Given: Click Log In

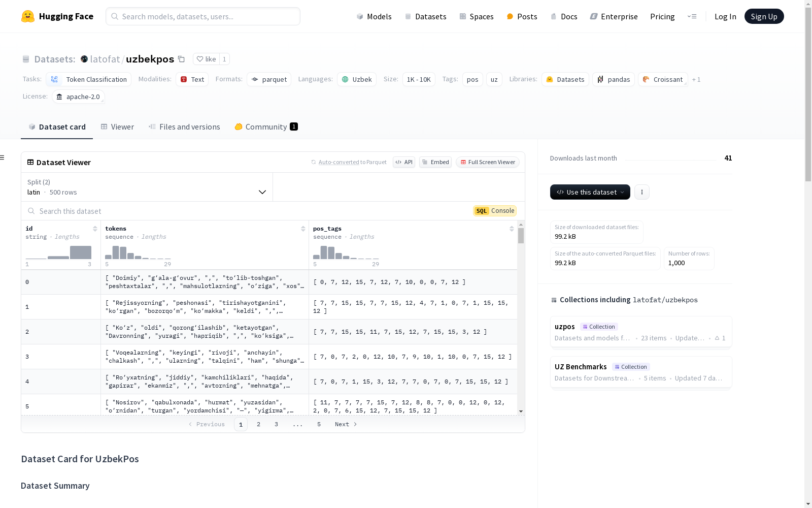Looking at the screenshot, I should [x=725, y=16].
